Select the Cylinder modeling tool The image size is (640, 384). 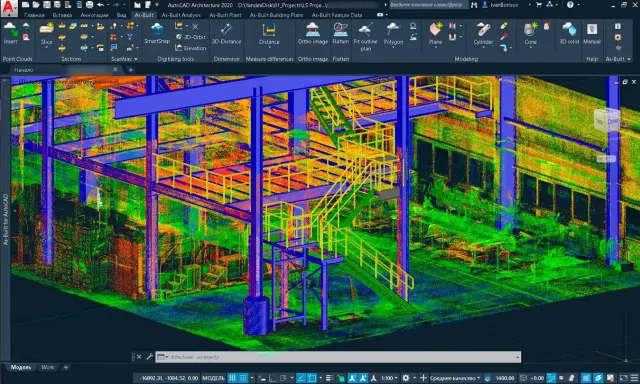483,34
